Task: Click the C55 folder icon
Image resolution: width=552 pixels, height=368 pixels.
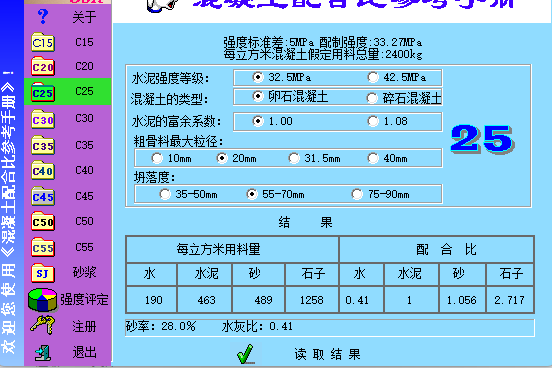Action: click(x=43, y=247)
